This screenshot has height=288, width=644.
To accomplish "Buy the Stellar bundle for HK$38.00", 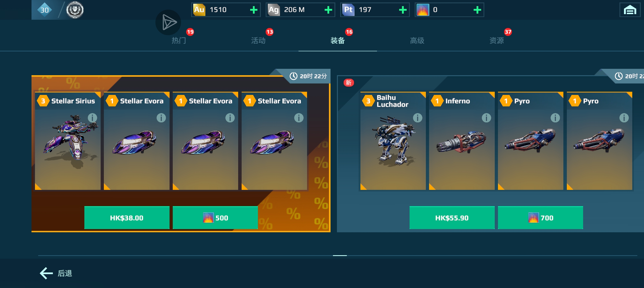I will (x=127, y=218).
